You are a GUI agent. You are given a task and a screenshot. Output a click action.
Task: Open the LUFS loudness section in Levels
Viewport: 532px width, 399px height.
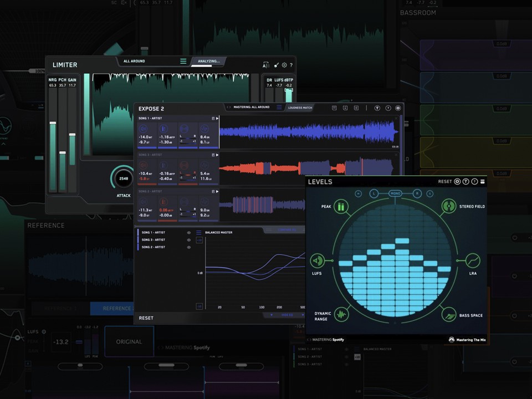317,260
